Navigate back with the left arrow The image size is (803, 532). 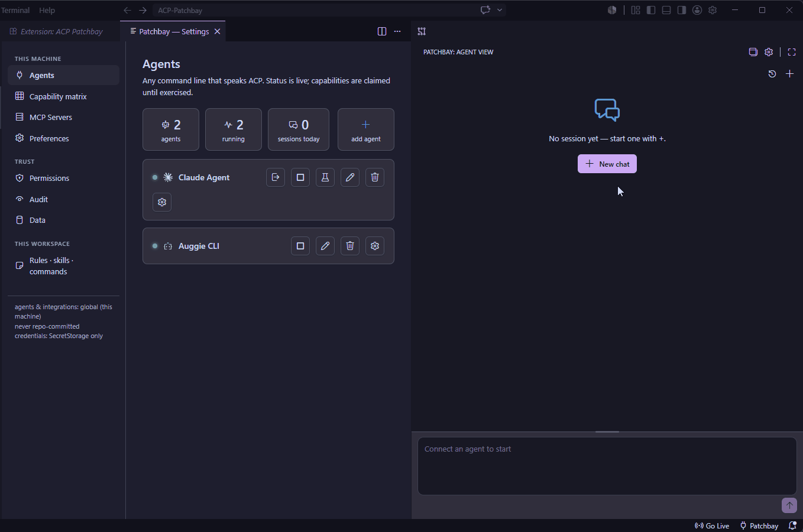coord(127,10)
